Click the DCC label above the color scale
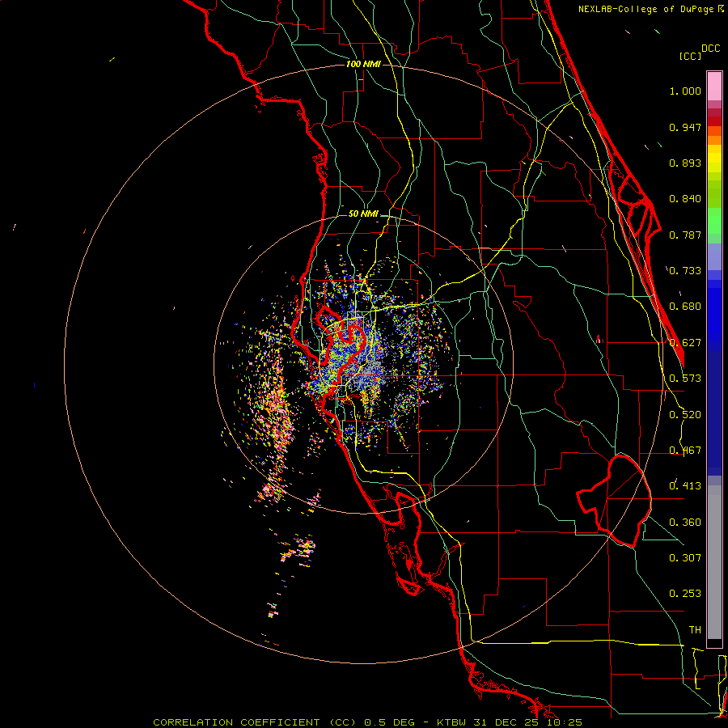Viewport: 728px width, 728px height. [x=710, y=49]
